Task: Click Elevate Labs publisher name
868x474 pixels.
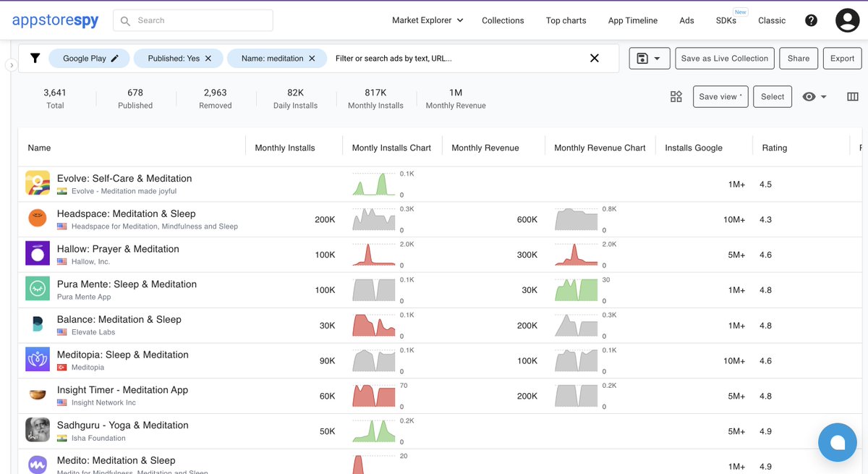Action: coord(93,332)
